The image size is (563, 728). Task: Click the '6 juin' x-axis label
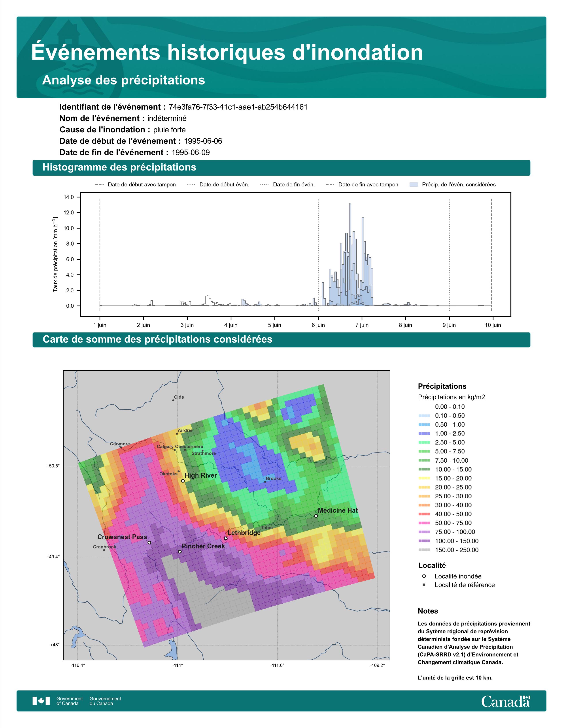click(x=318, y=325)
